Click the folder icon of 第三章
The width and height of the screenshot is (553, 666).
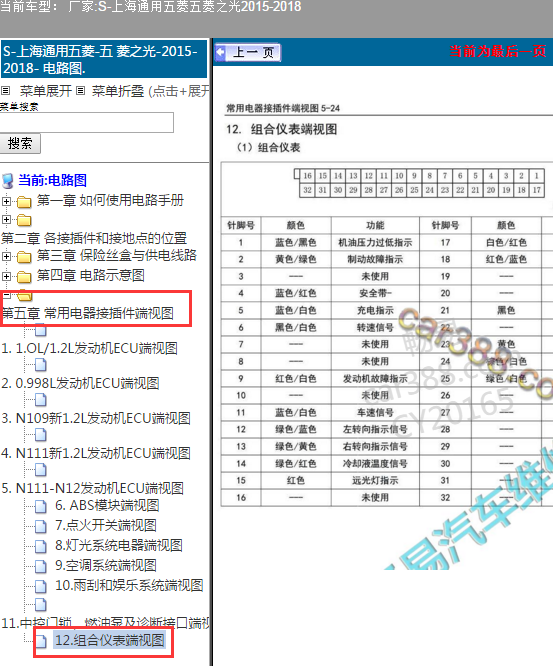24,257
